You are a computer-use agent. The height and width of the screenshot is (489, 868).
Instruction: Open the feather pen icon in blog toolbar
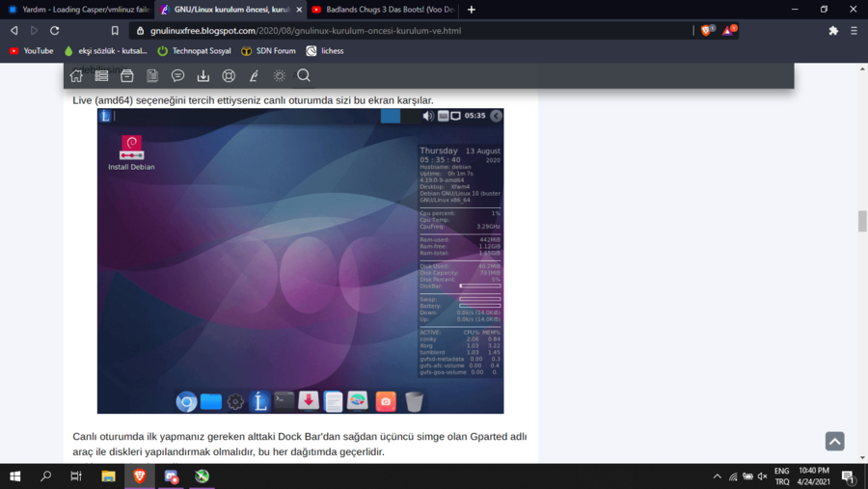click(254, 76)
